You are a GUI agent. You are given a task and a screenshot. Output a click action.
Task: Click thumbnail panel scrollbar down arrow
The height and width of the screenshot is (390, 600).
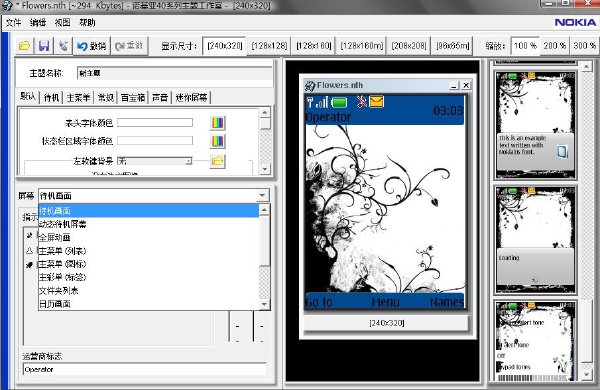click(x=586, y=375)
